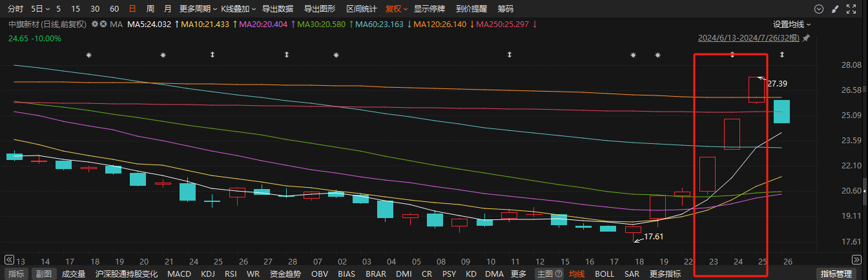Select the BRAR indicator
Viewport: 868px width, 280px height.
pos(376,274)
